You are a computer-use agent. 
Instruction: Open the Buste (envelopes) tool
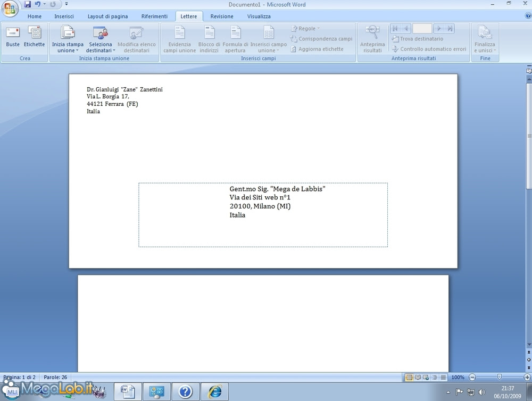pyautogui.click(x=12, y=36)
